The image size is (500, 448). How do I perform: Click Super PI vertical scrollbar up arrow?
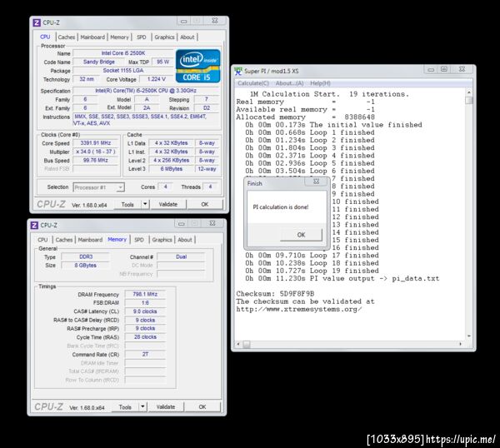click(x=468, y=92)
